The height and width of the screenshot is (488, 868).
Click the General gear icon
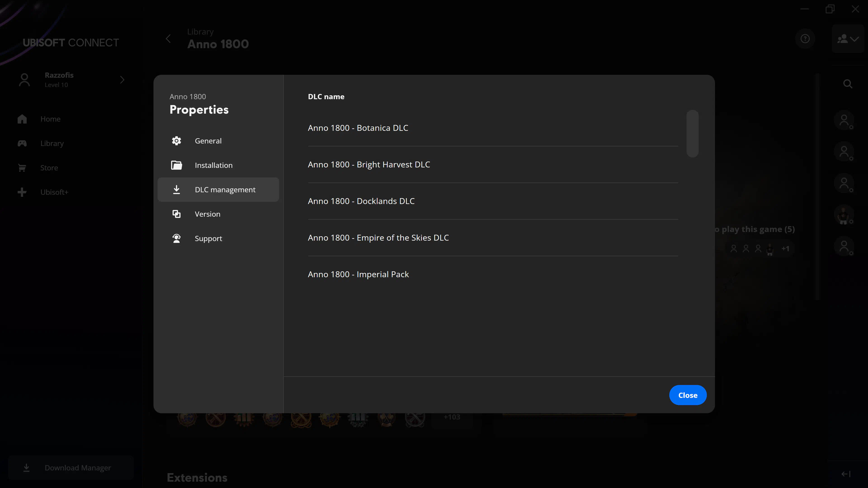coord(176,141)
